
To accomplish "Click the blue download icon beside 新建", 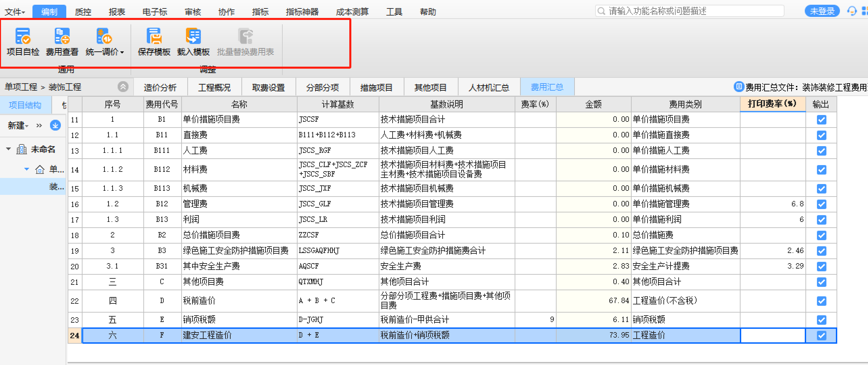I will pyautogui.click(x=55, y=125).
